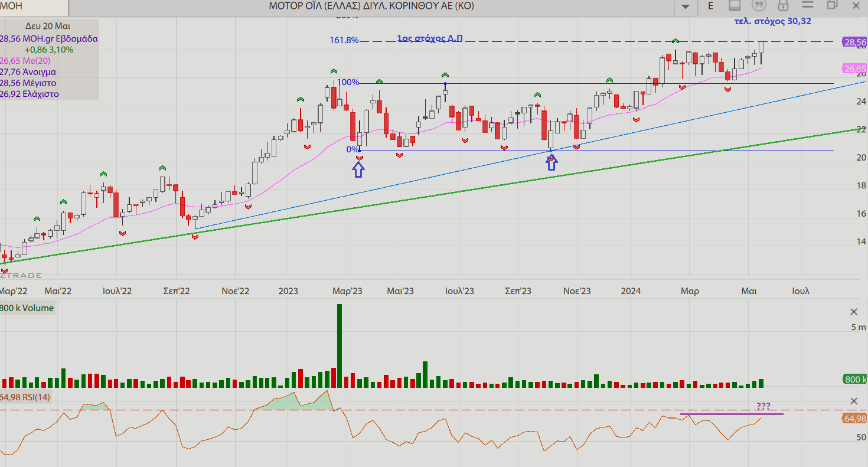The image size is (868, 467).
Task: Click the '26,65 Με(20)' legend entry
Action: 25,61
